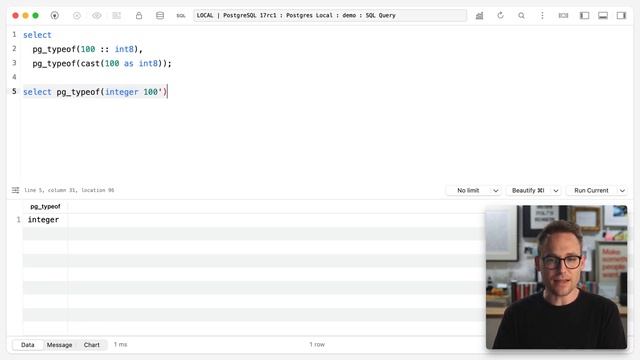Image resolution: width=640 pixels, height=360 pixels.
Task: Open the database selector icon
Action: pos(160,16)
